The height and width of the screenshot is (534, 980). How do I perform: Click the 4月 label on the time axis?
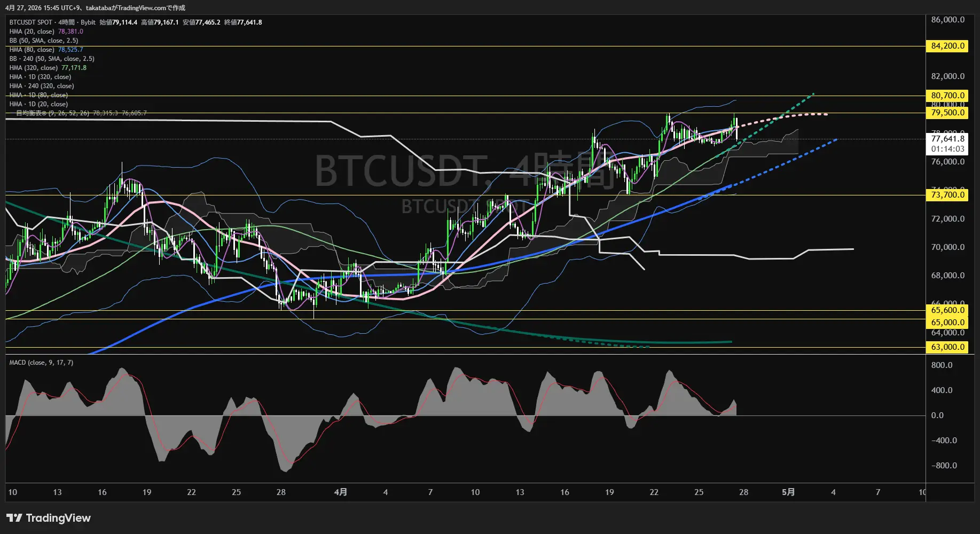tap(341, 492)
